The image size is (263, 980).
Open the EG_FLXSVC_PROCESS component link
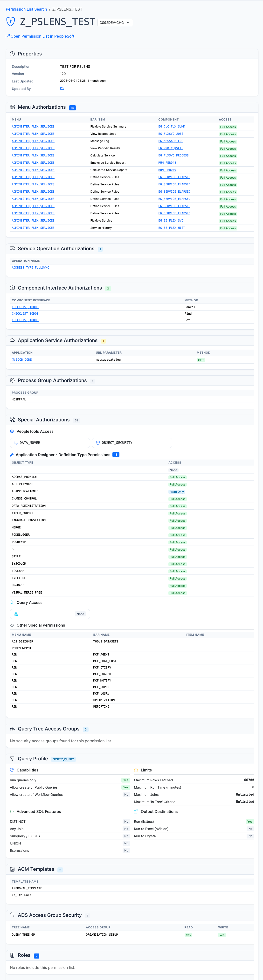(x=173, y=155)
